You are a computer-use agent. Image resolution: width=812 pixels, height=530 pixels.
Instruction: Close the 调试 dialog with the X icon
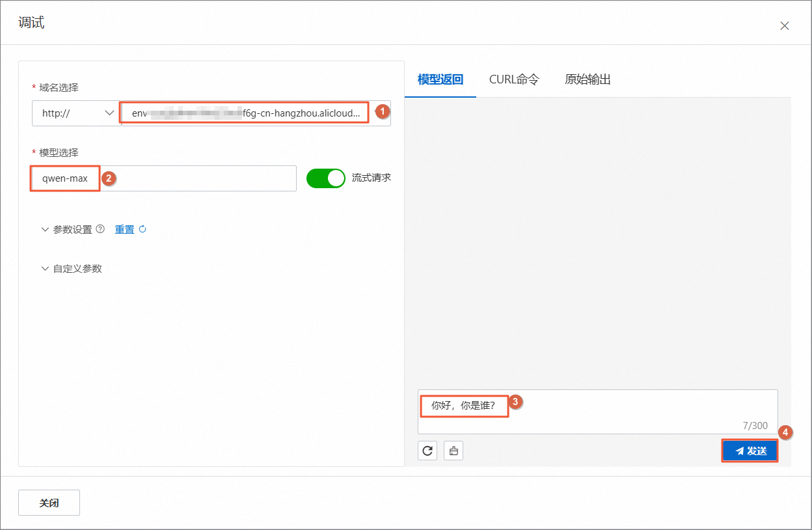[x=785, y=26]
